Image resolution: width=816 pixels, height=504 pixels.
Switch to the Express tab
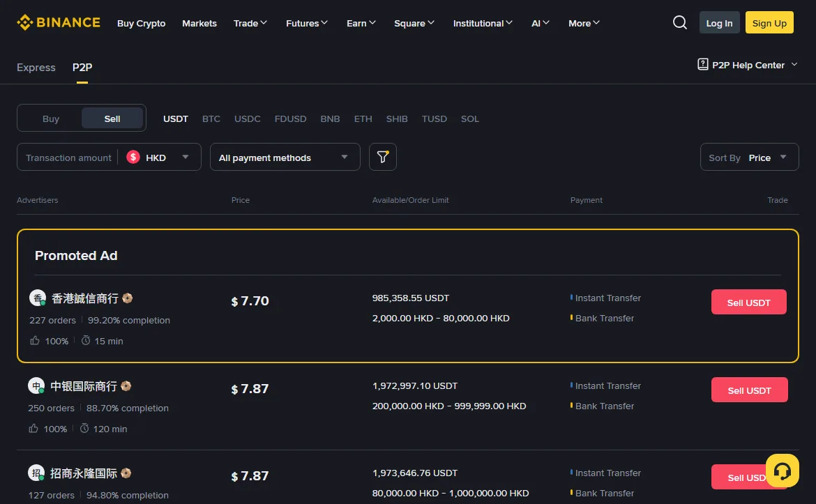pos(36,67)
